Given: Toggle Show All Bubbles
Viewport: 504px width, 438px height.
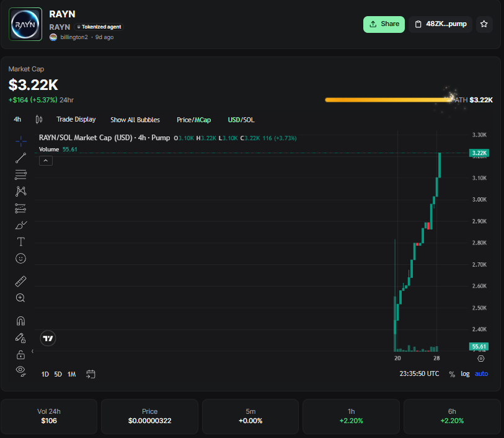Looking at the screenshot, I should coord(135,120).
